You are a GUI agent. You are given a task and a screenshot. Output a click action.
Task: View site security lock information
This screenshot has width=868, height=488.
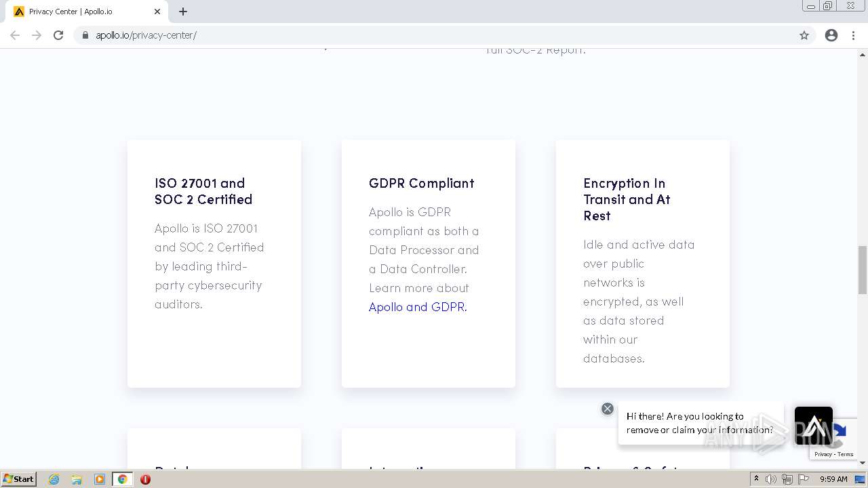[x=85, y=35]
